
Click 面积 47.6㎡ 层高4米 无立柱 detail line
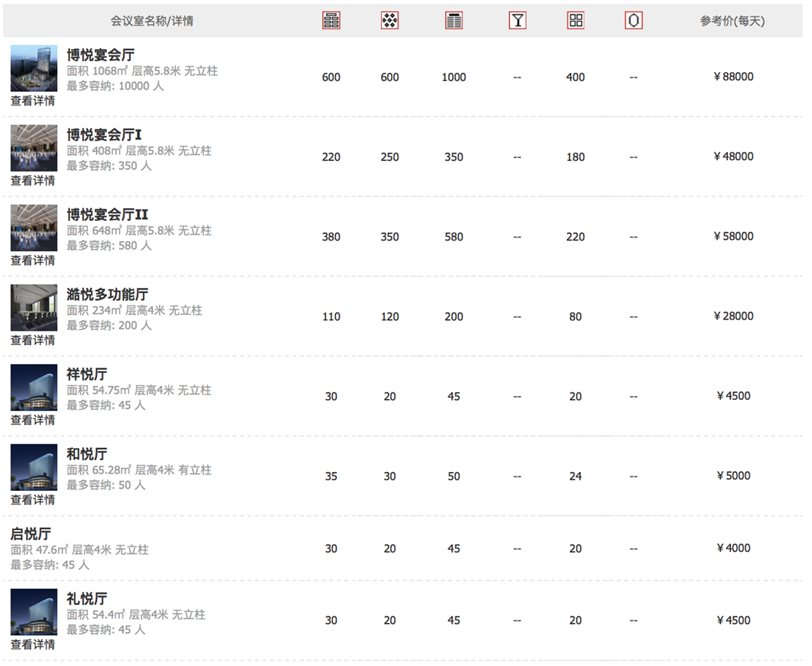pyautogui.click(x=79, y=549)
